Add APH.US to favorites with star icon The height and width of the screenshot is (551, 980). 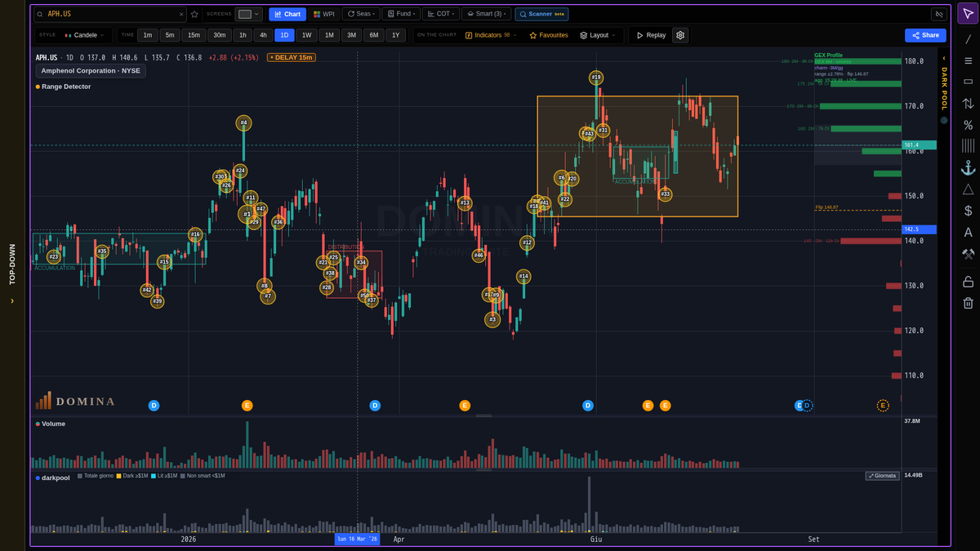pos(194,14)
